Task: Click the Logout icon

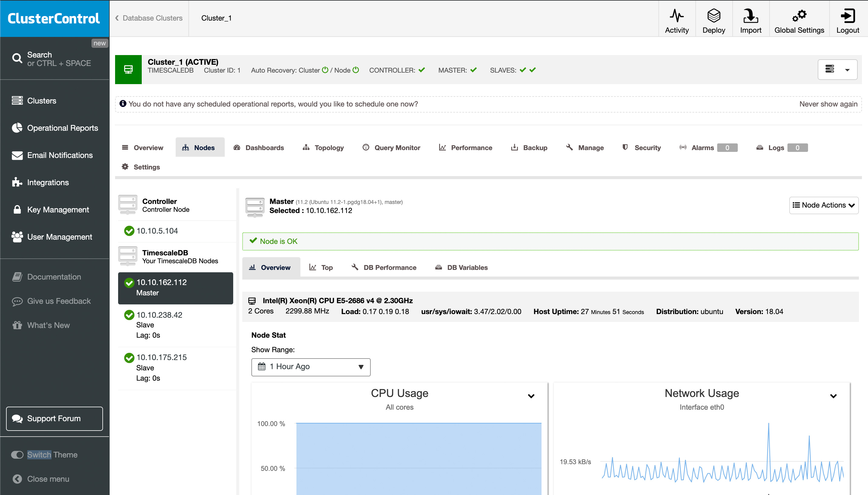Action: pyautogui.click(x=848, y=19)
